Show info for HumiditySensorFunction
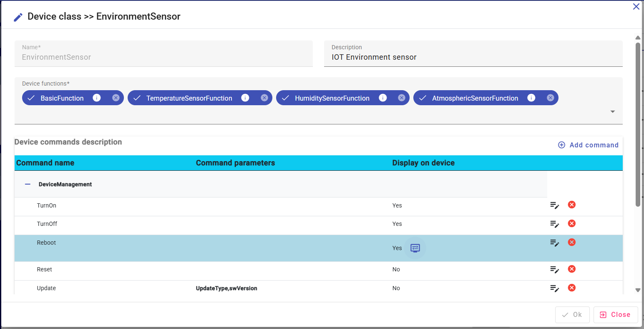644x329 pixels. coord(382,98)
